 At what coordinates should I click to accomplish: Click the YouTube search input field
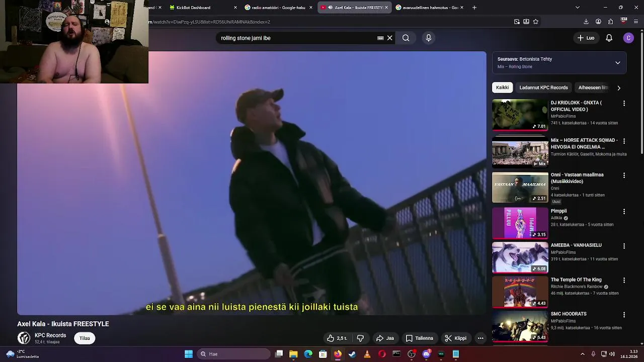(297, 38)
